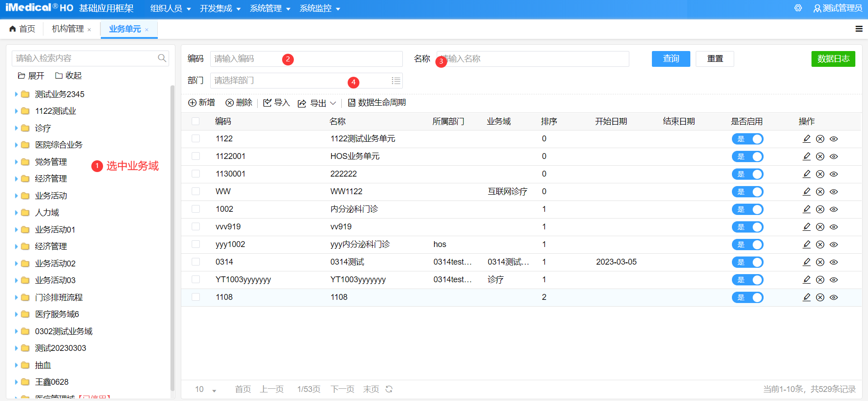Check the checkbox for row WW
Viewport: 868px width, 401px height.
pos(195,191)
